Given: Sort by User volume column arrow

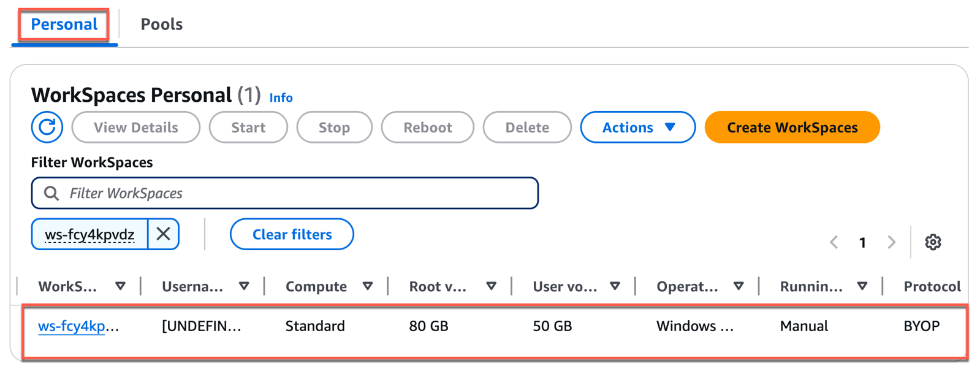Looking at the screenshot, I should [615, 286].
